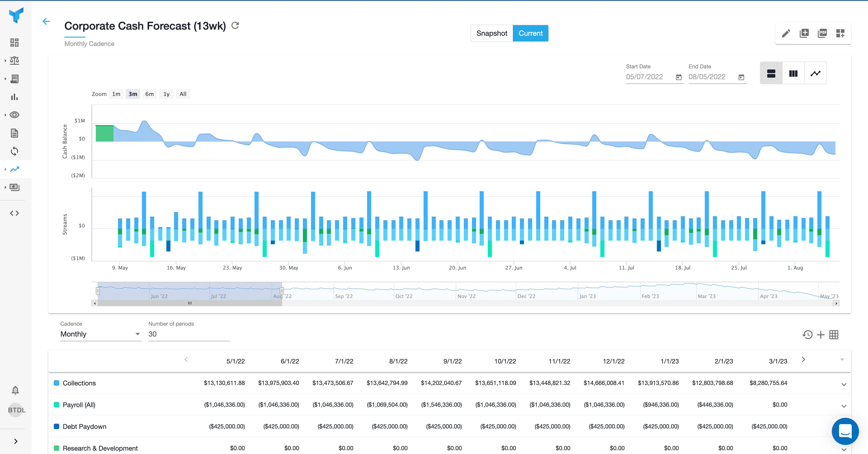Go back with the left arrow

pyautogui.click(x=46, y=22)
